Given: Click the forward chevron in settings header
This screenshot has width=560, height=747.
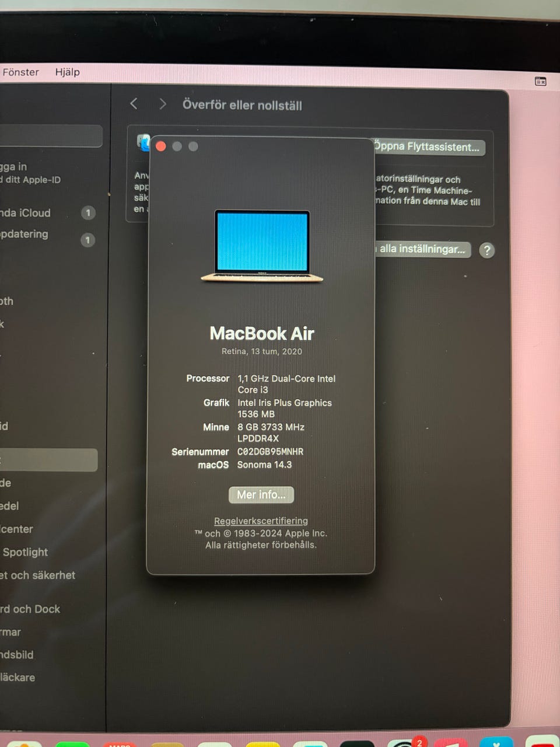Looking at the screenshot, I should click(x=162, y=104).
